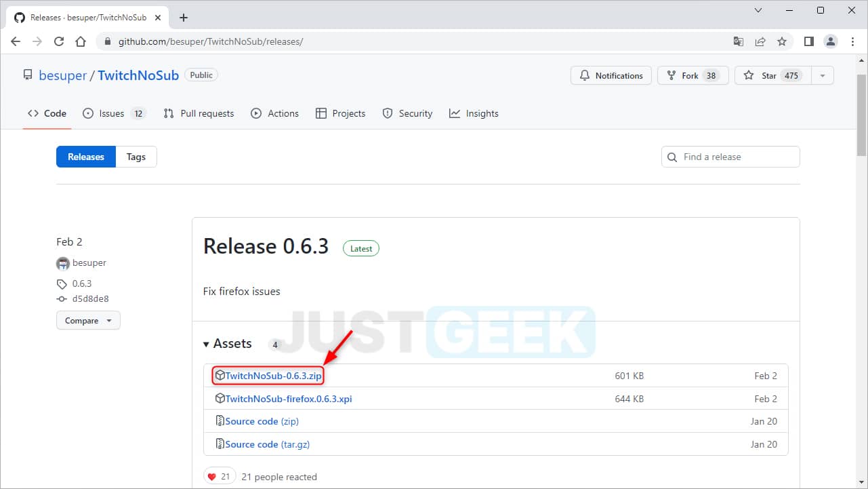This screenshot has height=489, width=868.
Task: Open commit d5d8de8
Action: [90, 298]
